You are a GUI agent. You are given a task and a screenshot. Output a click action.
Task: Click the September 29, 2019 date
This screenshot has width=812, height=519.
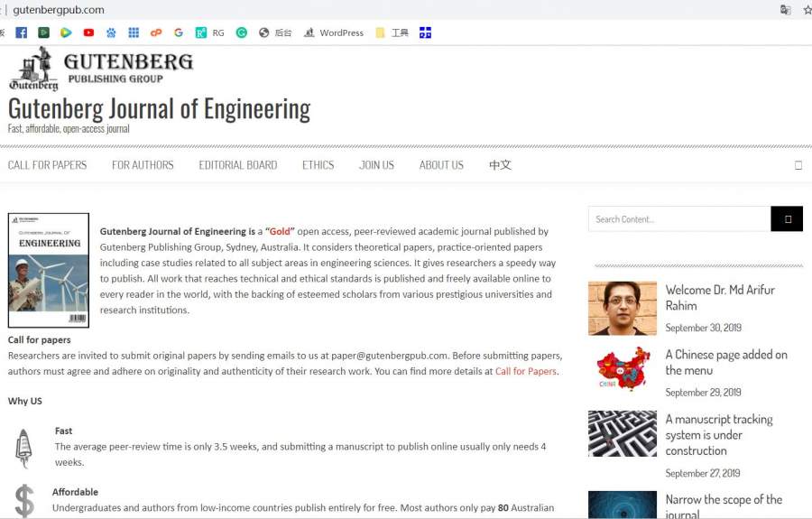[x=703, y=393]
